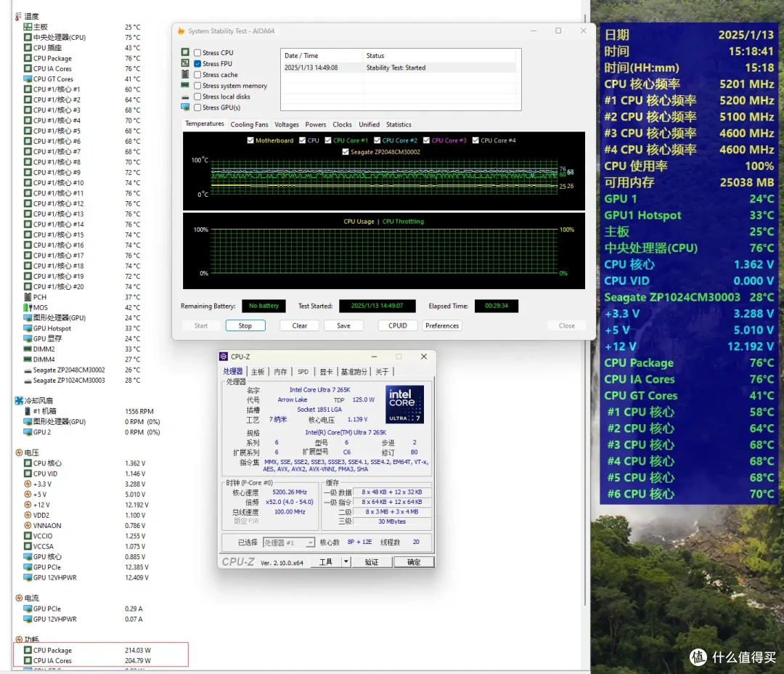
Task: Click the Stress FPU icon
Action: [185, 63]
